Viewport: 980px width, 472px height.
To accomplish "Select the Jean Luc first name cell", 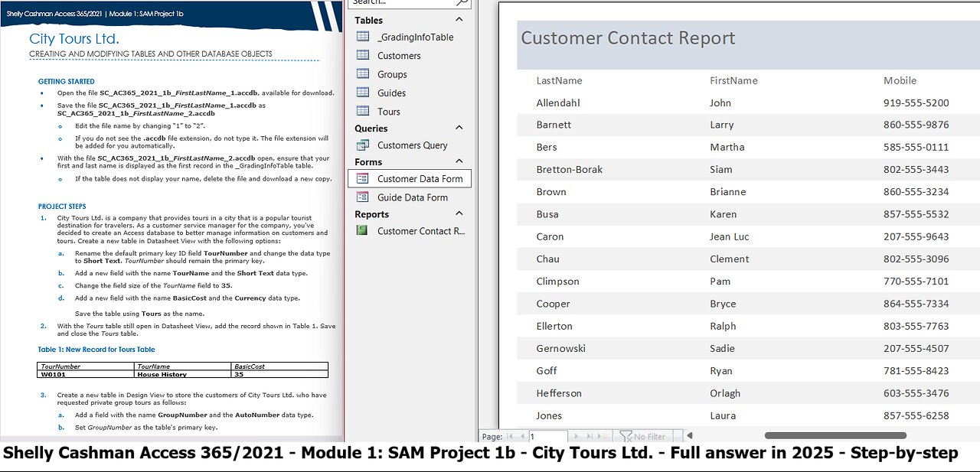I will click(x=730, y=236).
